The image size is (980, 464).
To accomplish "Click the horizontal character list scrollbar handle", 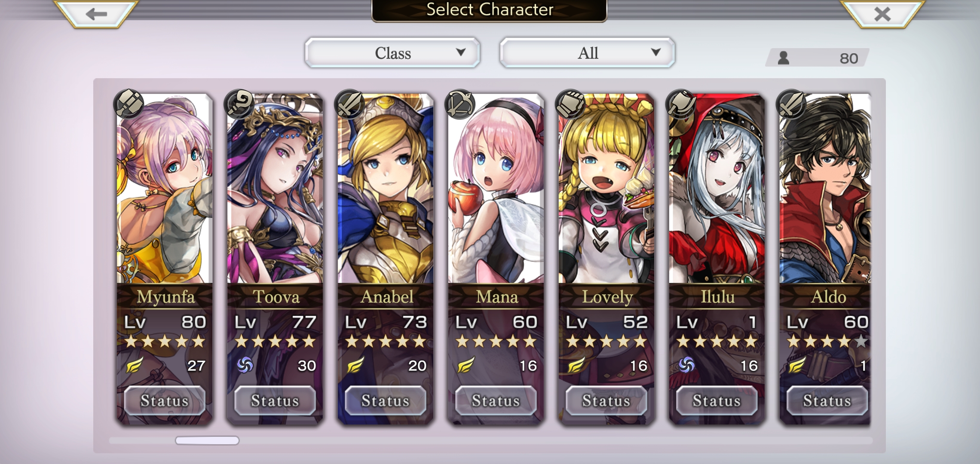I will 207,440.
